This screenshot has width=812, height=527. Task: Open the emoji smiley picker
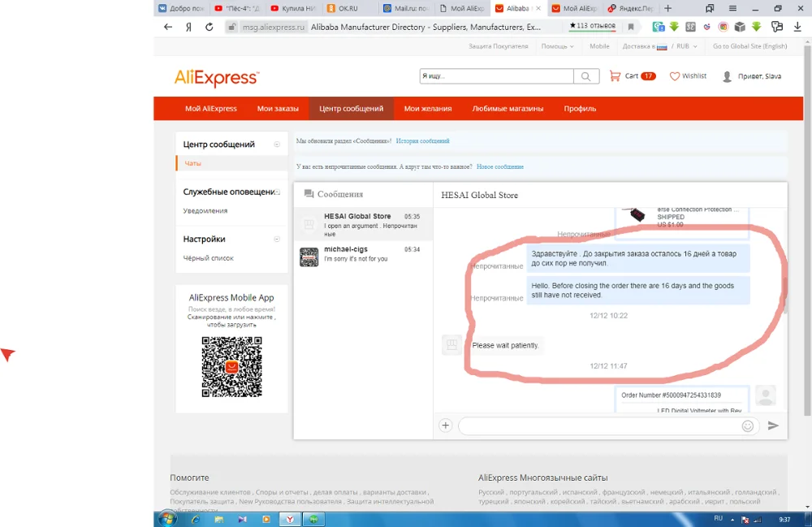tap(747, 425)
